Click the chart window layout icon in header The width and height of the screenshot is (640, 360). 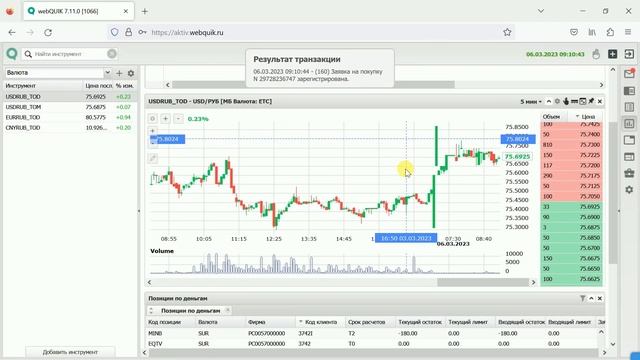pos(582,101)
